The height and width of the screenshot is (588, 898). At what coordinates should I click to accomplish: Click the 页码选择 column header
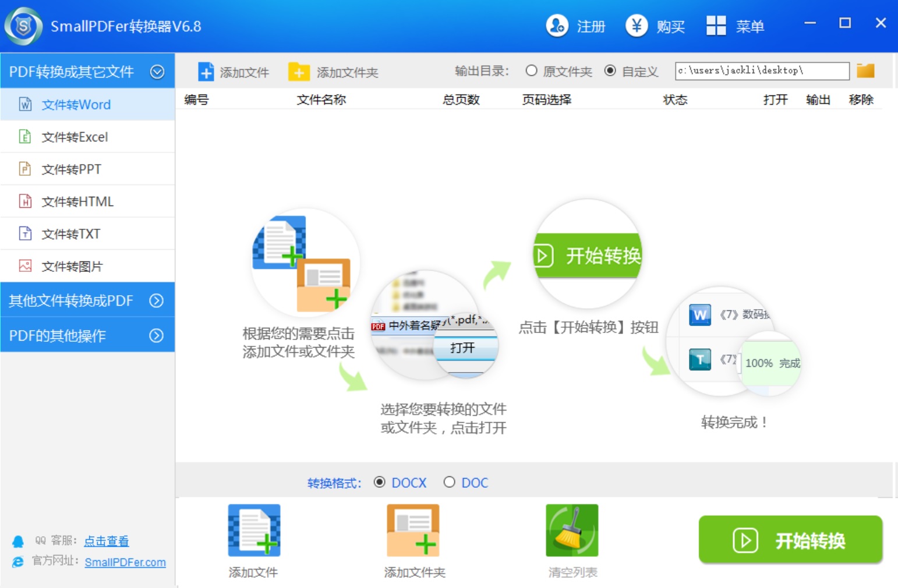(546, 100)
